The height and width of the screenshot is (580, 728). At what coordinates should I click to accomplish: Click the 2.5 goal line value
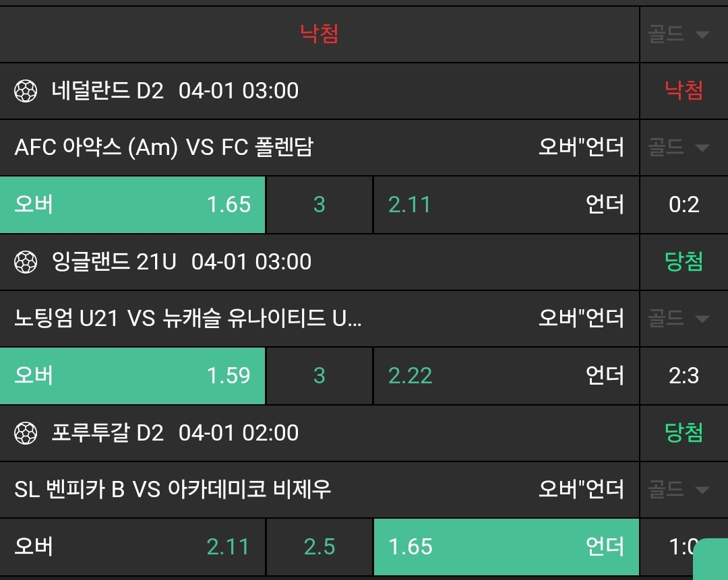point(320,546)
